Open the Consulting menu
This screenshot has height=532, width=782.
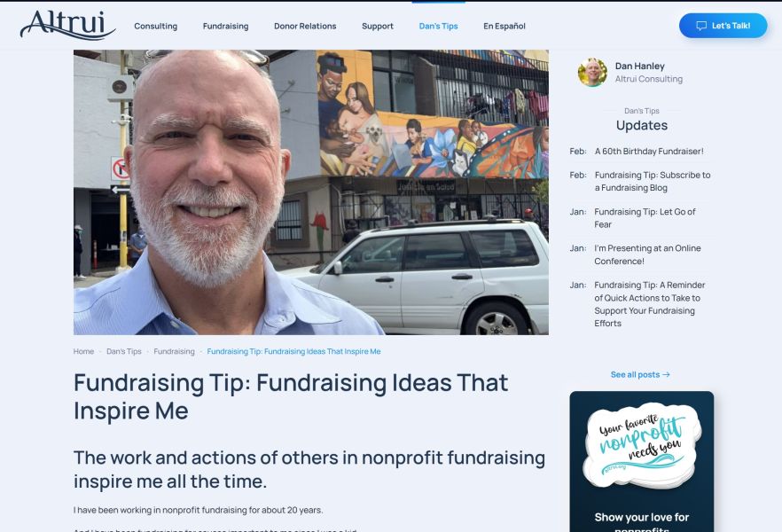point(156,26)
